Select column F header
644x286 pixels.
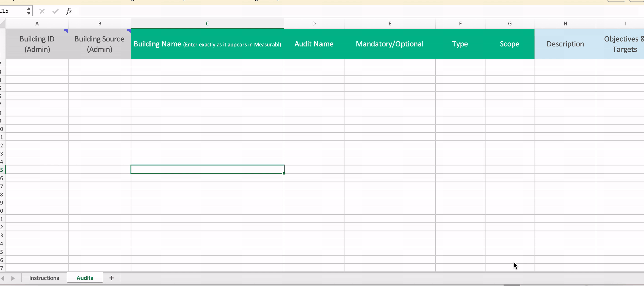point(460,24)
